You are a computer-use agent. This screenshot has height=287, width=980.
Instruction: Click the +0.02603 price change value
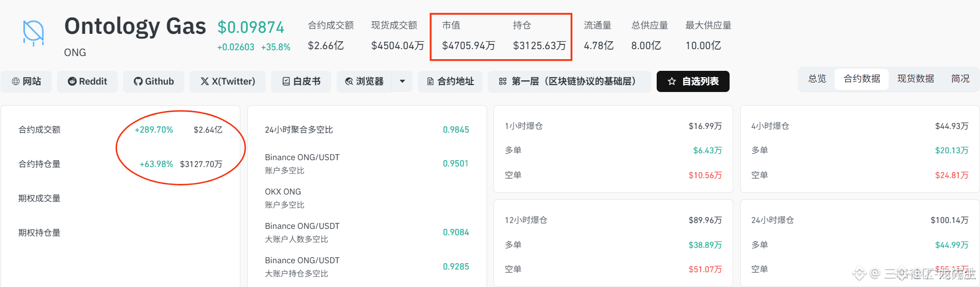[236, 47]
